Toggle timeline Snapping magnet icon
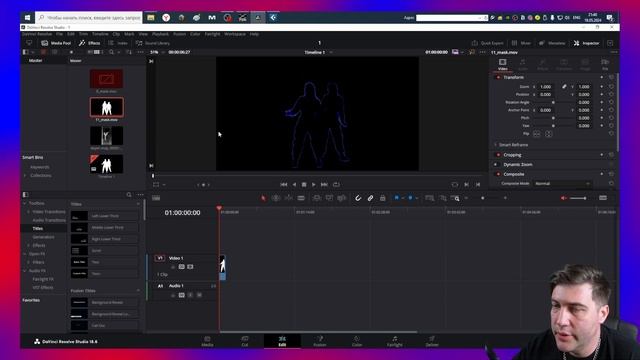This screenshot has width=640, height=360. click(358, 198)
